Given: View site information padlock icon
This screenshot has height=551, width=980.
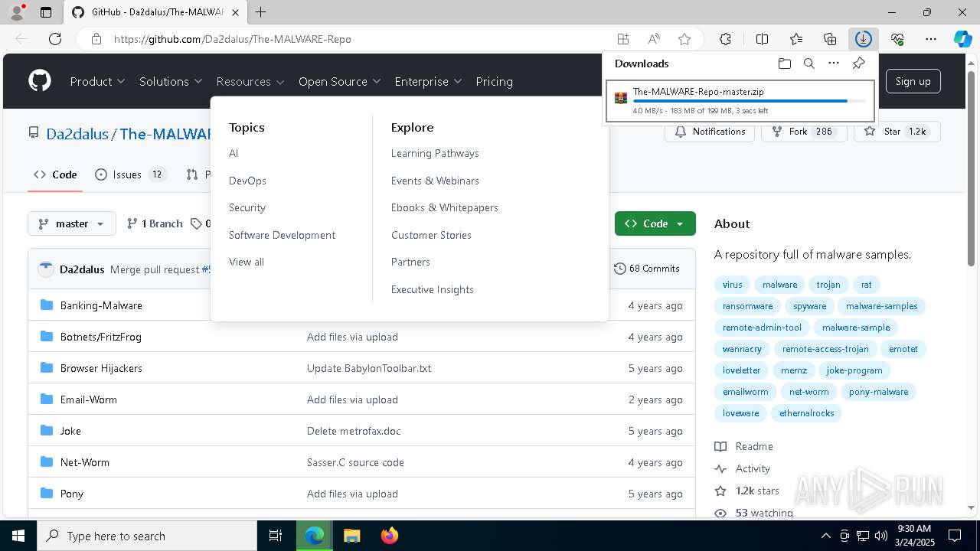Looking at the screenshot, I should click(x=96, y=39).
